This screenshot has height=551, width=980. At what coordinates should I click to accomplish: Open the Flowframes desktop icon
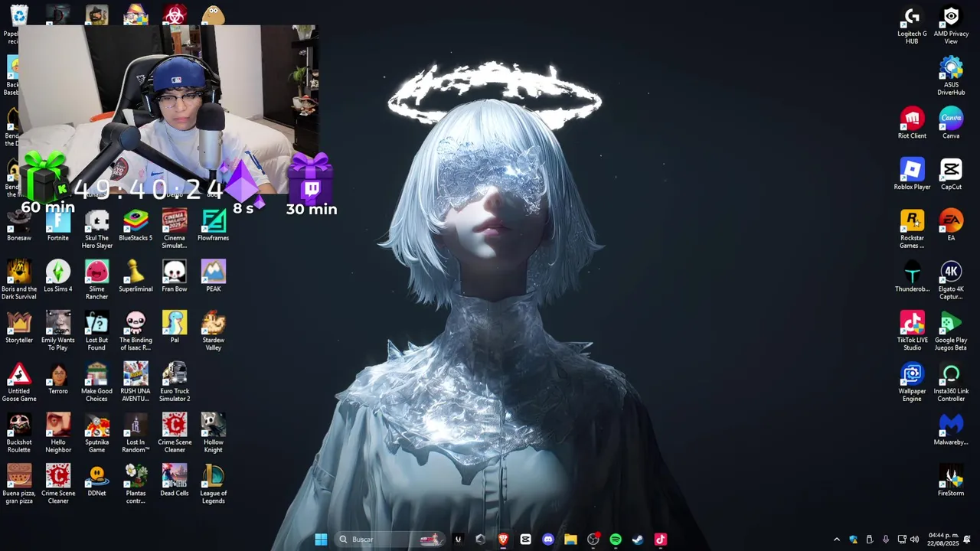214,227
